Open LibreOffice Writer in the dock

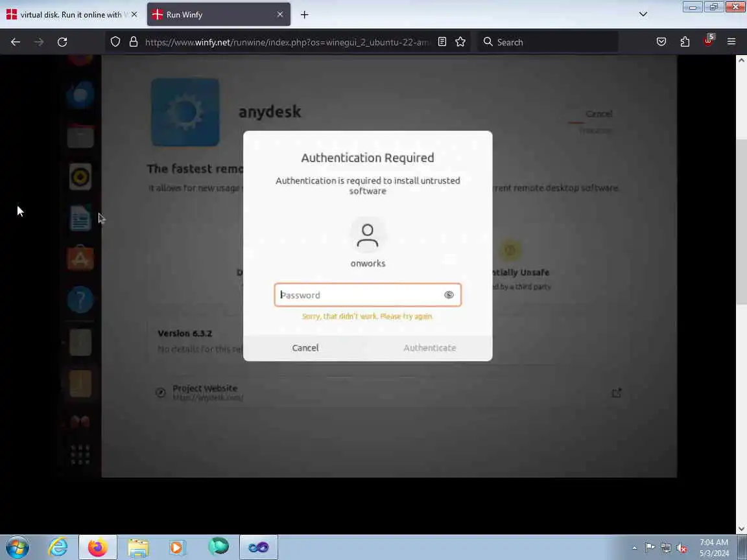point(80,218)
